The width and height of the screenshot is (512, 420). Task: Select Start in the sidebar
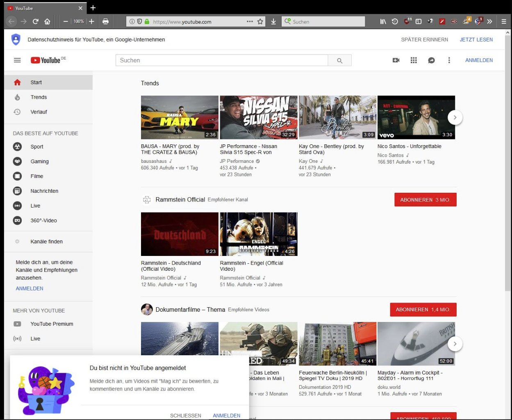click(48, 82)
